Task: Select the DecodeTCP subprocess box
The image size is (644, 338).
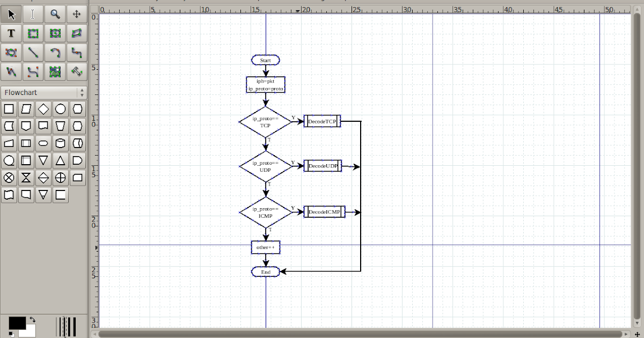Action: point(323,122)
